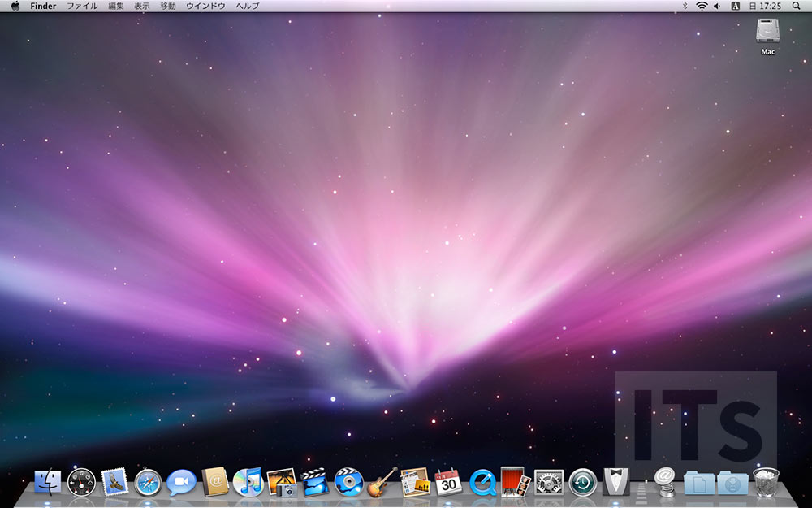Viewport: 812px width, 508px height.
Task: Open Safari from the Dock
Action: pos(146,484)
